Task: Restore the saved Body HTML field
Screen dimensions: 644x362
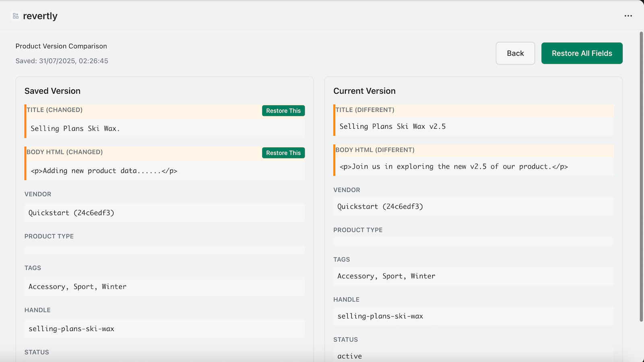Action: [283, 153]
